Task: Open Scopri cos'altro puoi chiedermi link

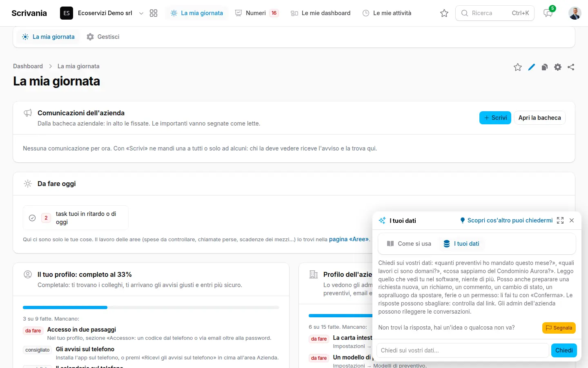Action: [x=506, y=220]
